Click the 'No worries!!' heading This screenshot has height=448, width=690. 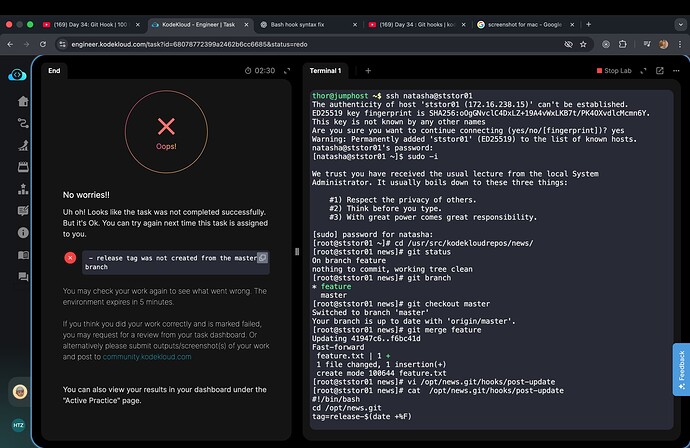[86, 195]
